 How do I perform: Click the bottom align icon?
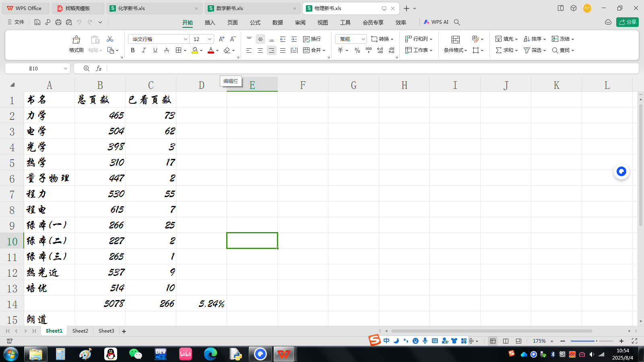(x=272, y=39)
